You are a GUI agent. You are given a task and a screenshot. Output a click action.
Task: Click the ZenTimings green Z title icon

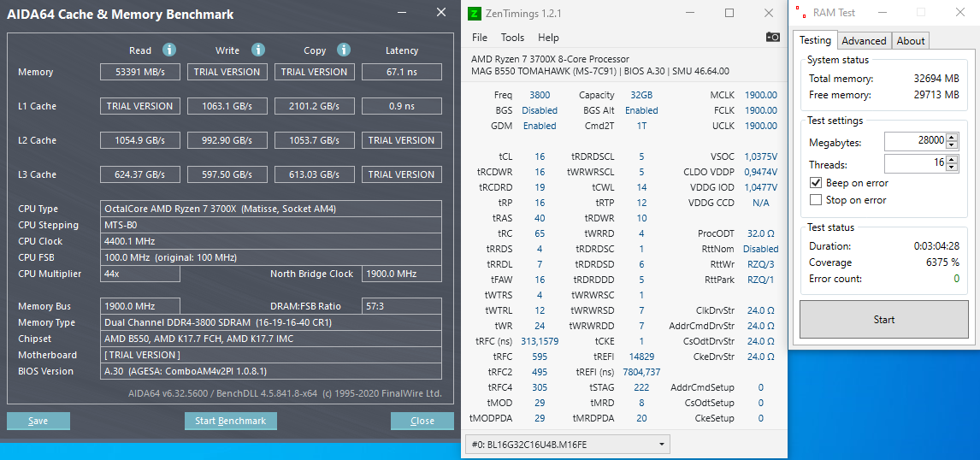(475, 13)
